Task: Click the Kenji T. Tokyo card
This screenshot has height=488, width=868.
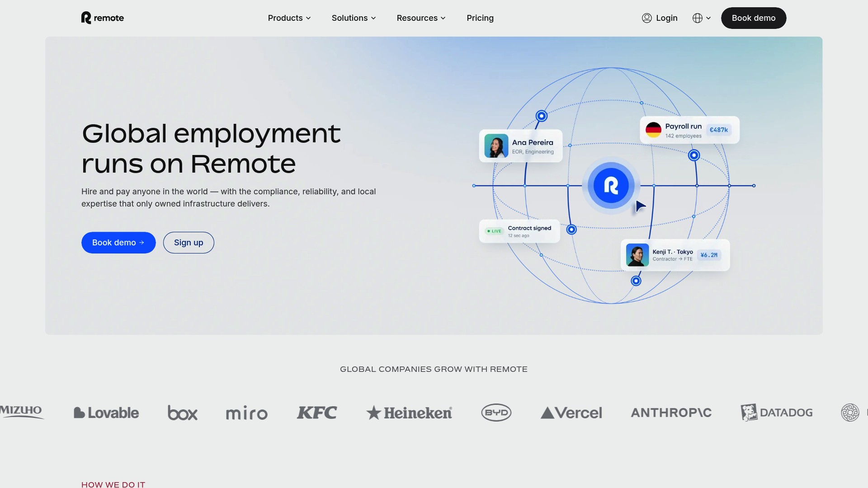Action: [675, 255]
